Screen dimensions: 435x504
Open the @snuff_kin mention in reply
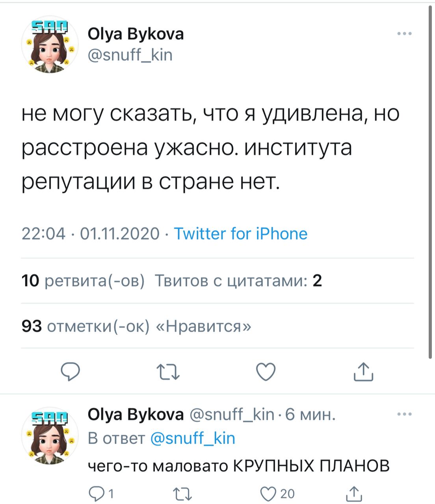(193, 438)
